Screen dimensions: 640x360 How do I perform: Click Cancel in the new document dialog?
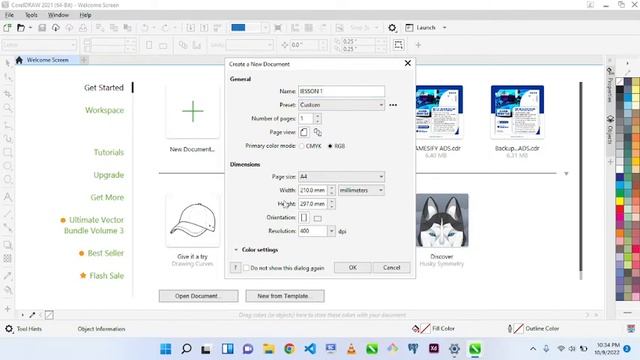click(391, 268)
